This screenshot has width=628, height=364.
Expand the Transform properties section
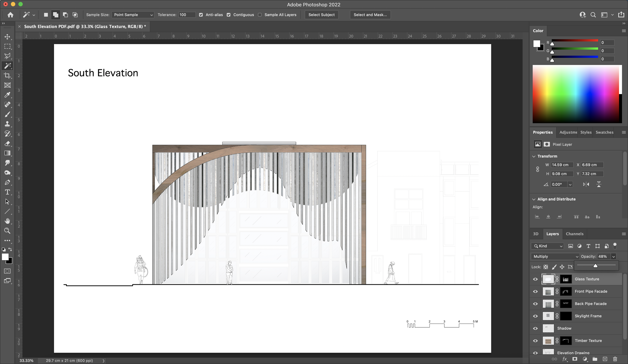(x=534, y=156)
